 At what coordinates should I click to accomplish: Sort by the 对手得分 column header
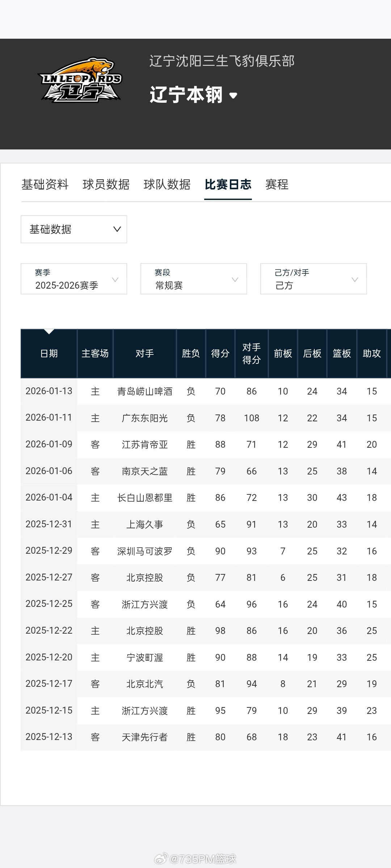coord(252,353)
